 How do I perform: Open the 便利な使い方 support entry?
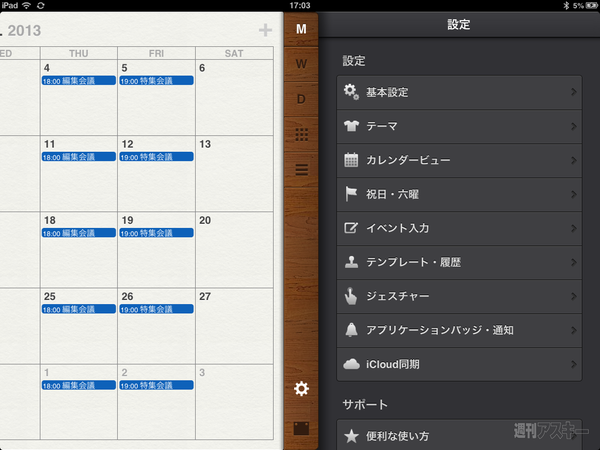tap(459, 435)
